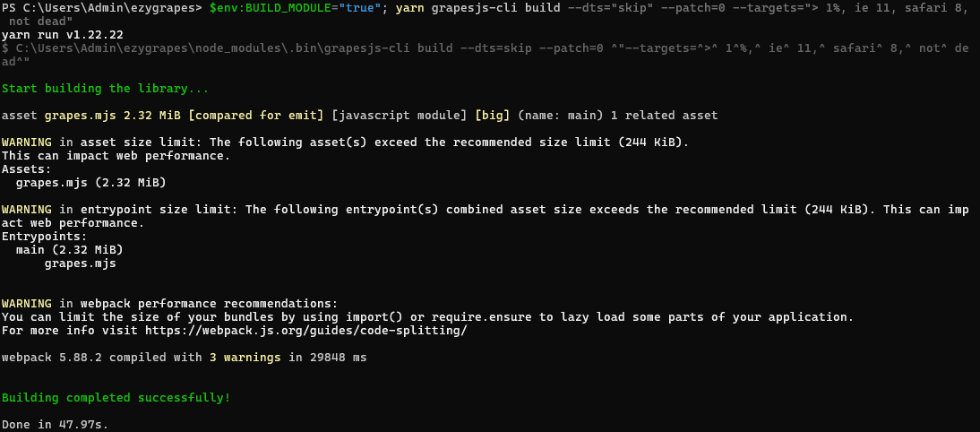980x432 pixels.
Task: Click the 'Start building the library...' text
Action: click(105, 90)
